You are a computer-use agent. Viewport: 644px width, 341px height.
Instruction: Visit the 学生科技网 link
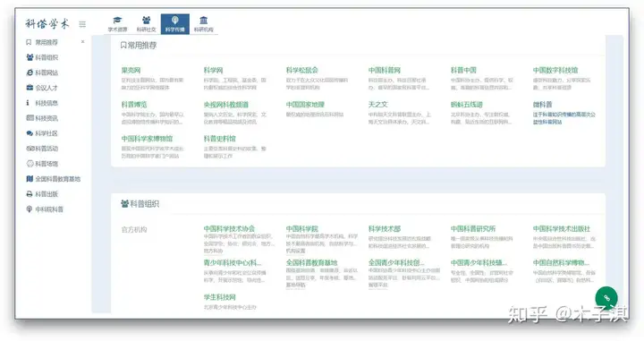pyautogui.click(x=220, y=297)
